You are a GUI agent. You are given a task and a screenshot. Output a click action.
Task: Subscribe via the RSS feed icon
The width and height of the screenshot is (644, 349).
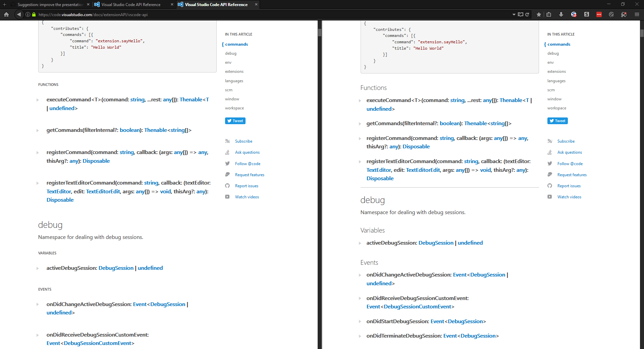pyautogui.click(x=228, y=141)
